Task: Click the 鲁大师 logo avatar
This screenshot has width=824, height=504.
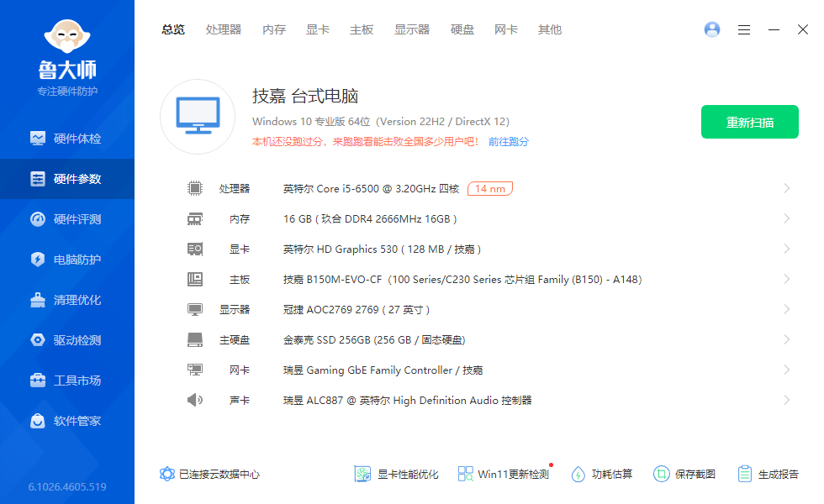Action: (67, 35)
